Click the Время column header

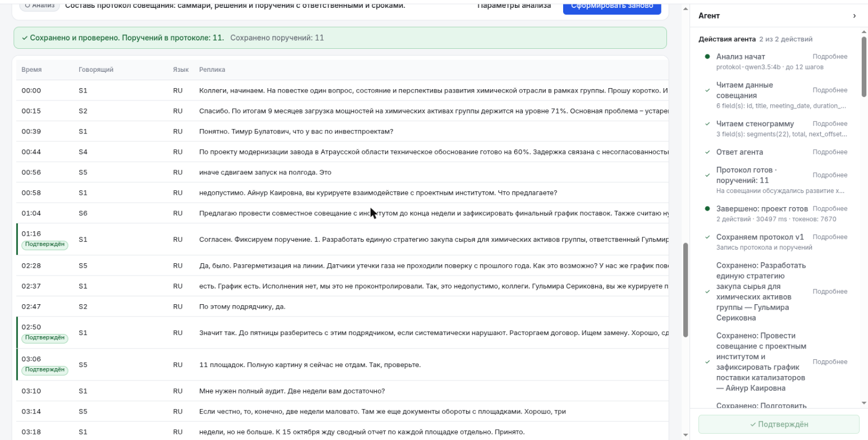[31, 70]
